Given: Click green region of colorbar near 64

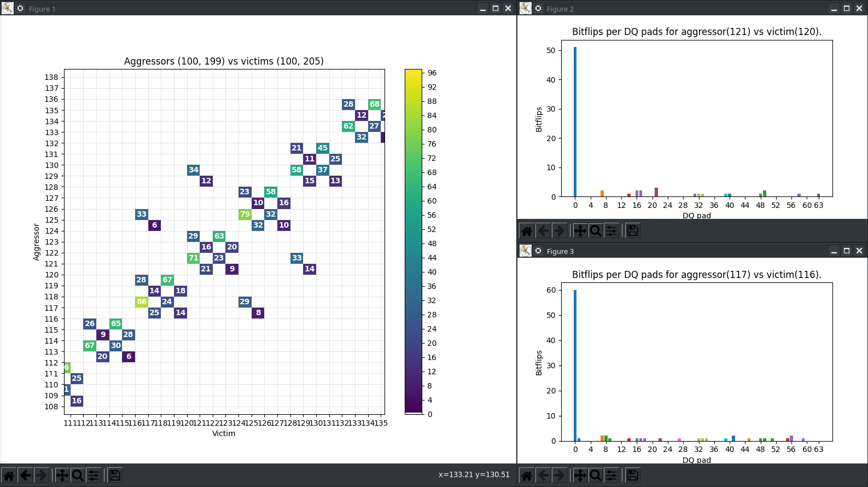Looking at the screenshot, I should (413, 187).
